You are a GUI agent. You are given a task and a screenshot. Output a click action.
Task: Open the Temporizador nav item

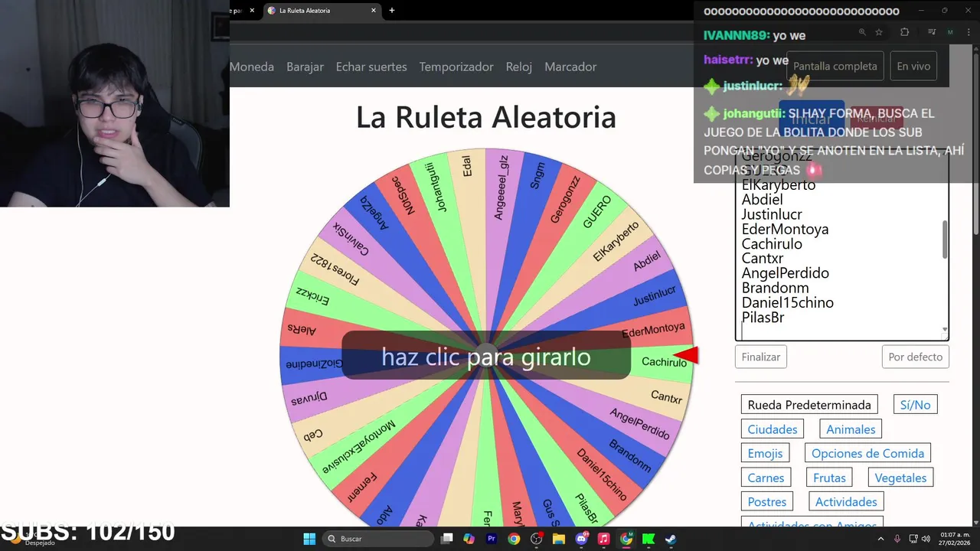coord(456,67)
